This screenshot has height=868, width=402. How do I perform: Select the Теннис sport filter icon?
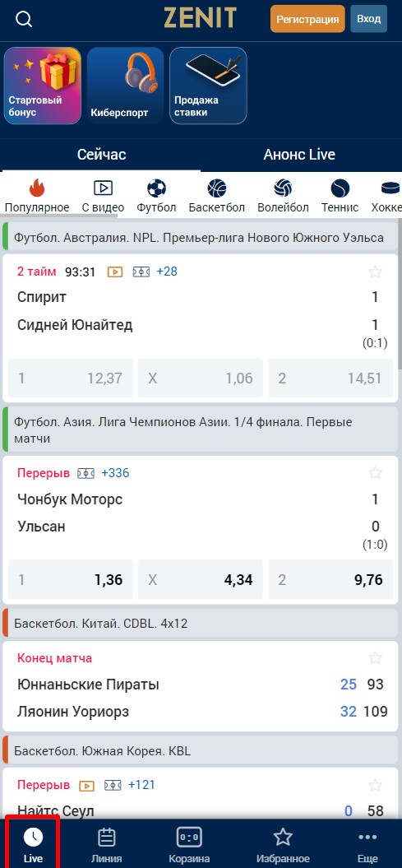(340, 188)
